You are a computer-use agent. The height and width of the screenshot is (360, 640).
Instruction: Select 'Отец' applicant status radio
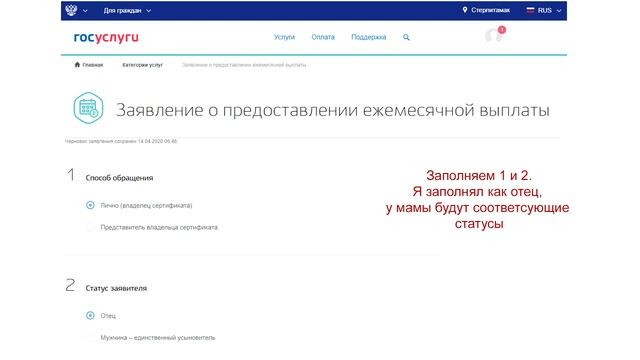(x=90, y=315)
